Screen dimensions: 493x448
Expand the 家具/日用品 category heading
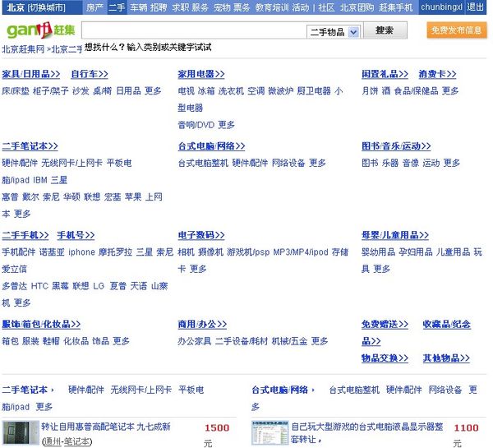coord(30,74)
